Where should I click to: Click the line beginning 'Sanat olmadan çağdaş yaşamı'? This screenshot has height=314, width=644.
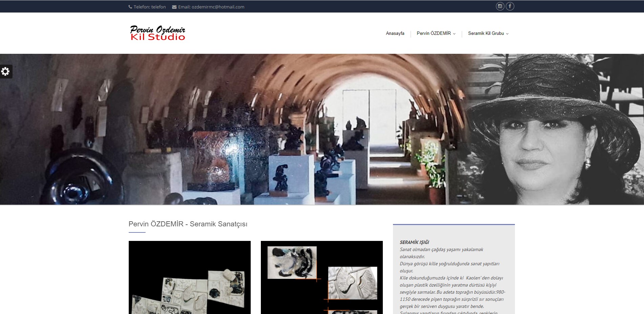pyautogui.click(x=441, y=249)
